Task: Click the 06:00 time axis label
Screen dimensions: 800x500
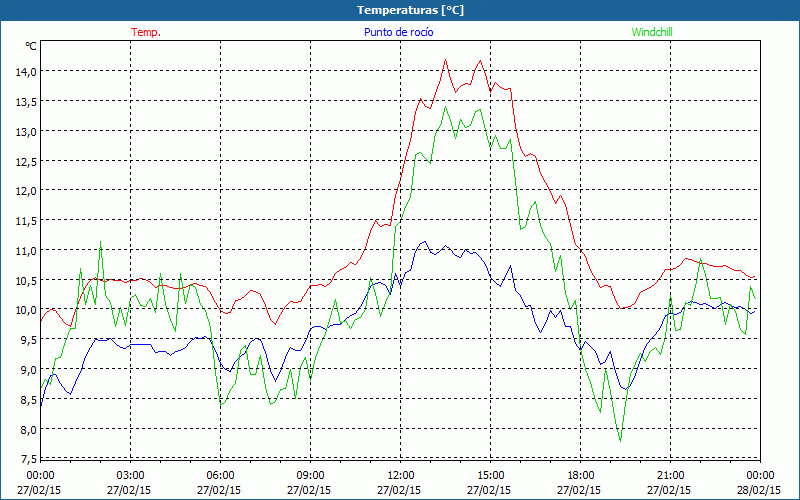Action: point(220,476)
